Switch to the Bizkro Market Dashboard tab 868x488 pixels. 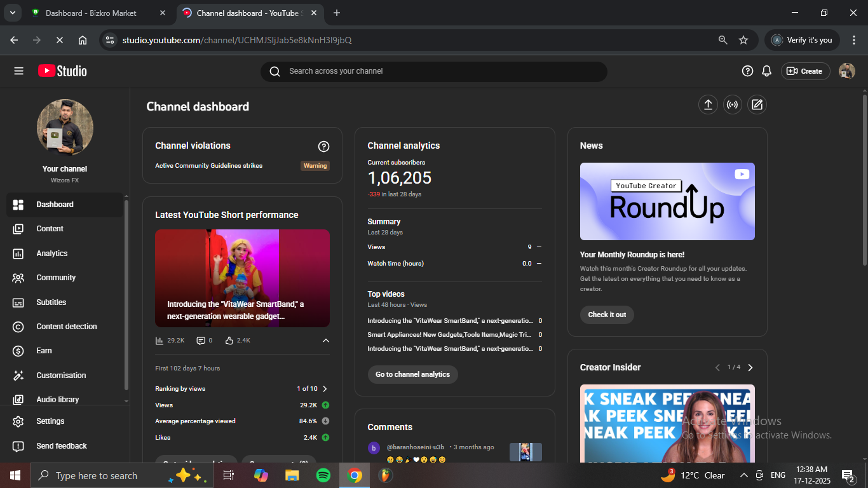[x=91, y=13]
